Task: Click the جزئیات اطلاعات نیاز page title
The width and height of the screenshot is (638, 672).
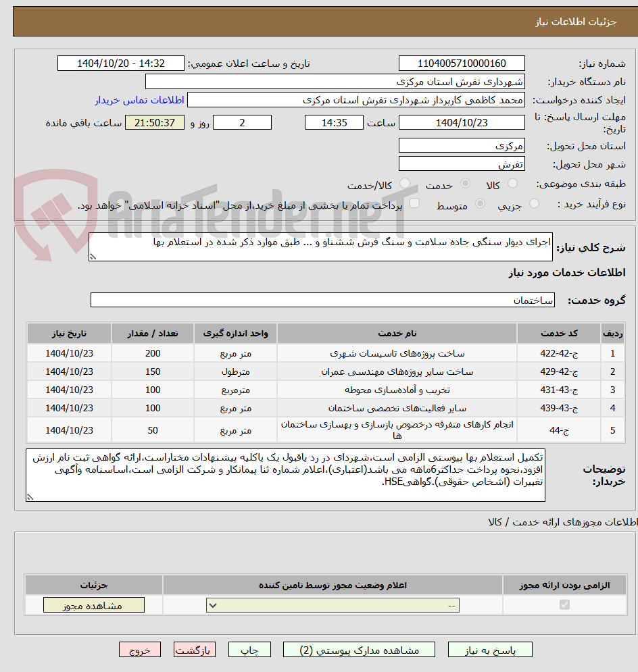Action: point(576,22)
